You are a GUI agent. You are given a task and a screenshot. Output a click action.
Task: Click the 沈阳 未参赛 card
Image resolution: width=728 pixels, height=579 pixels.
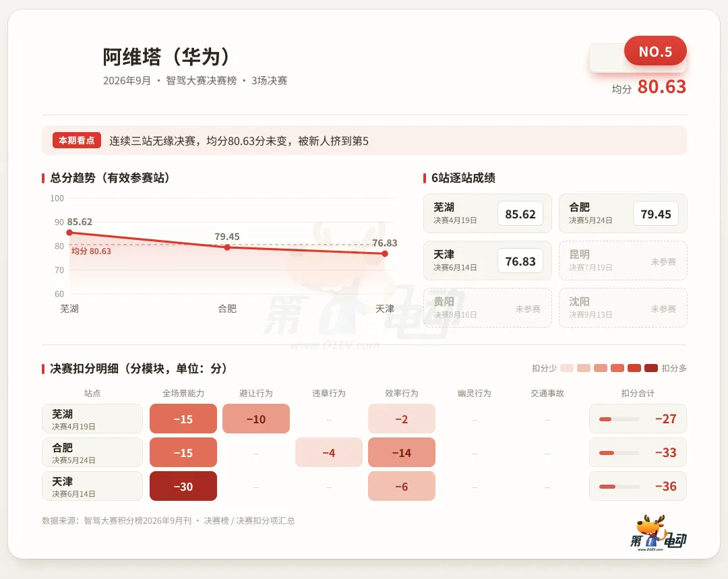623,308
